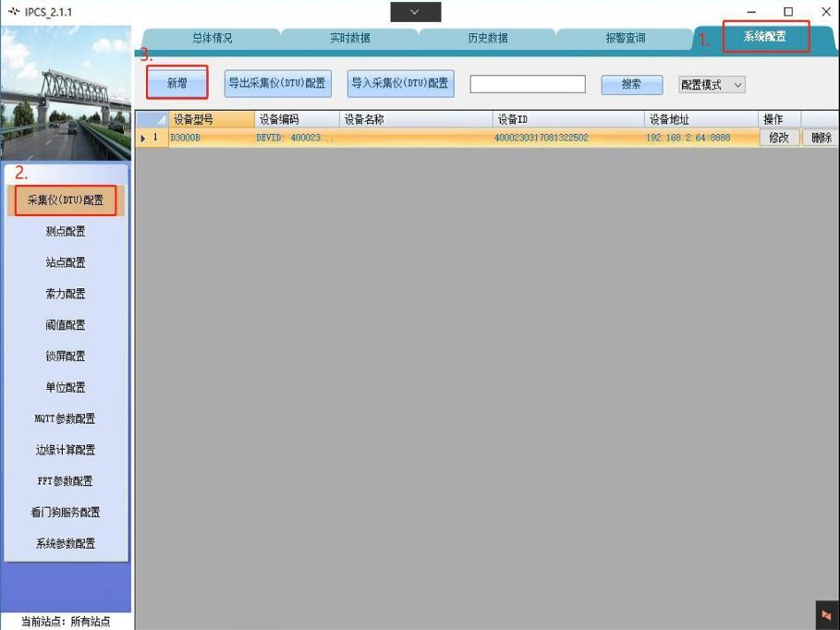The image size is (840, 630).
Task: Open the 总体情况 tab
Action: [212, 39]
